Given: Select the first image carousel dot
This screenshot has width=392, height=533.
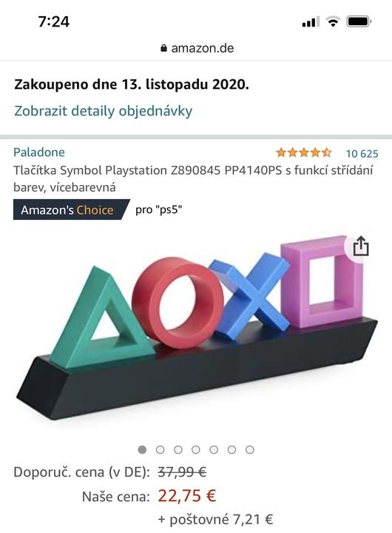Looking at the screenshot, I should coord(142,450).
